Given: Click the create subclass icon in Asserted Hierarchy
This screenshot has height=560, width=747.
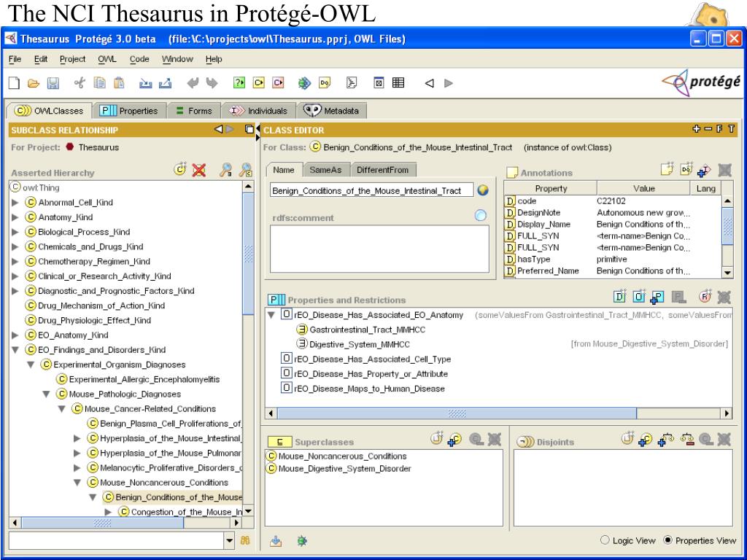Looking at the screenshot, I should [179, 169].
